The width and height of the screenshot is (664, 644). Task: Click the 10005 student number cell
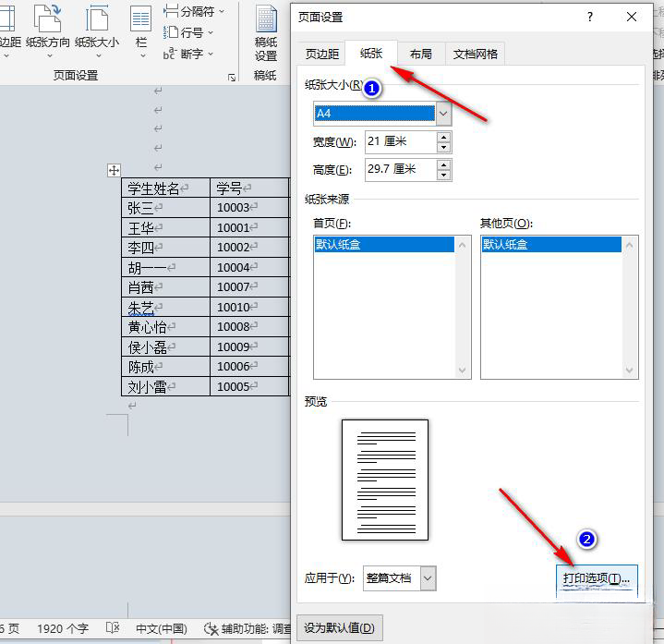tap(249, 386)
